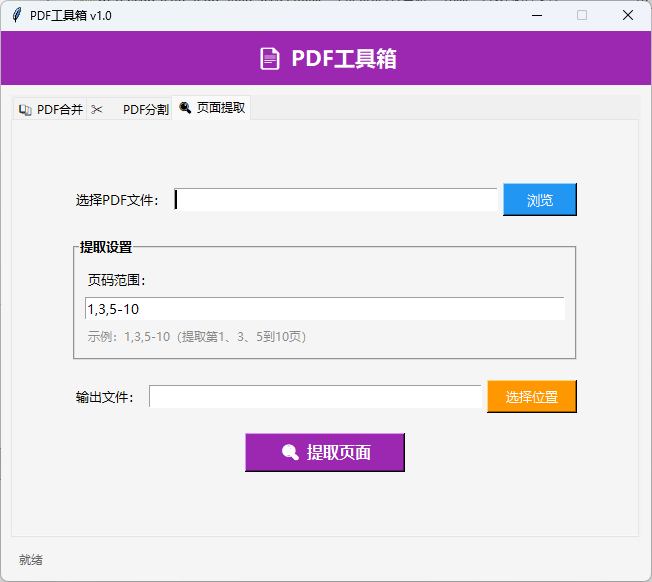Select the 页面提取 tab
The width and height of the screenshot is (652, 582).
(x=211, y=108)
